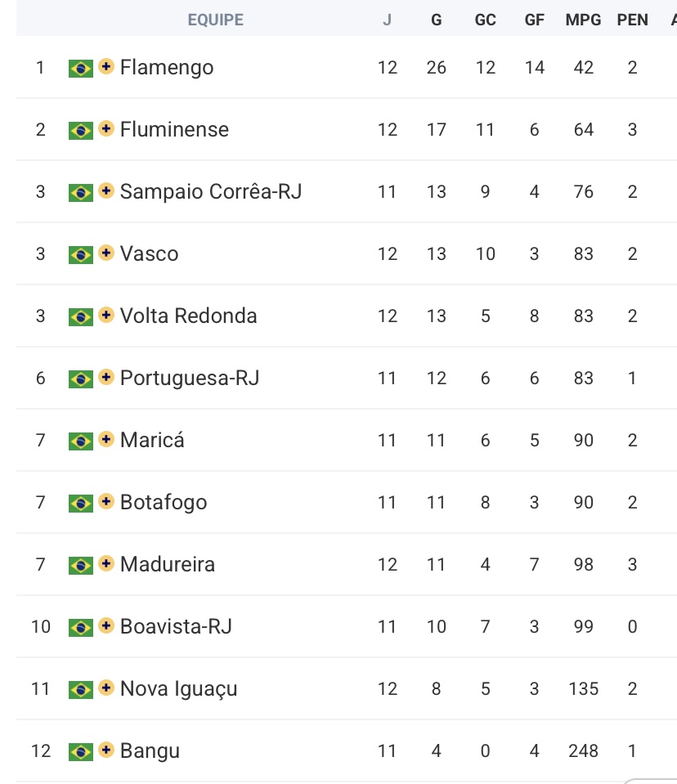Viewport: 677px width, 784px height.
Task: Sort by the EQUIPE column header
Action: [216, 20]
